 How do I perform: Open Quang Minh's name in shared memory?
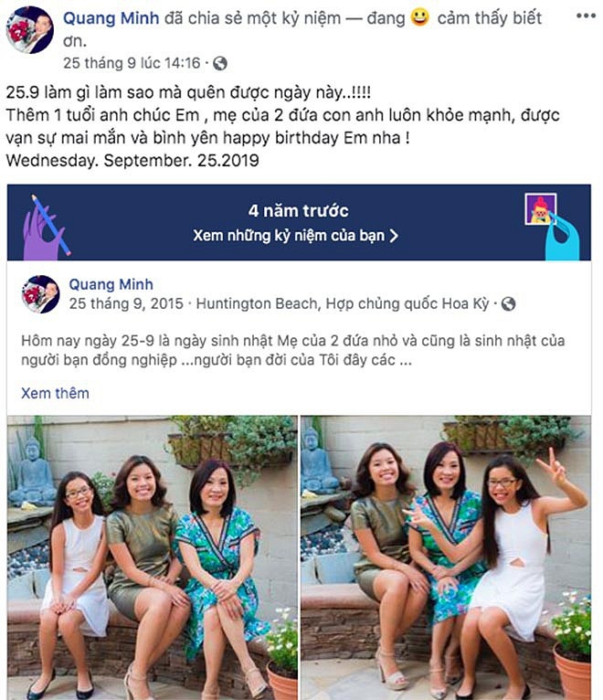111,284
